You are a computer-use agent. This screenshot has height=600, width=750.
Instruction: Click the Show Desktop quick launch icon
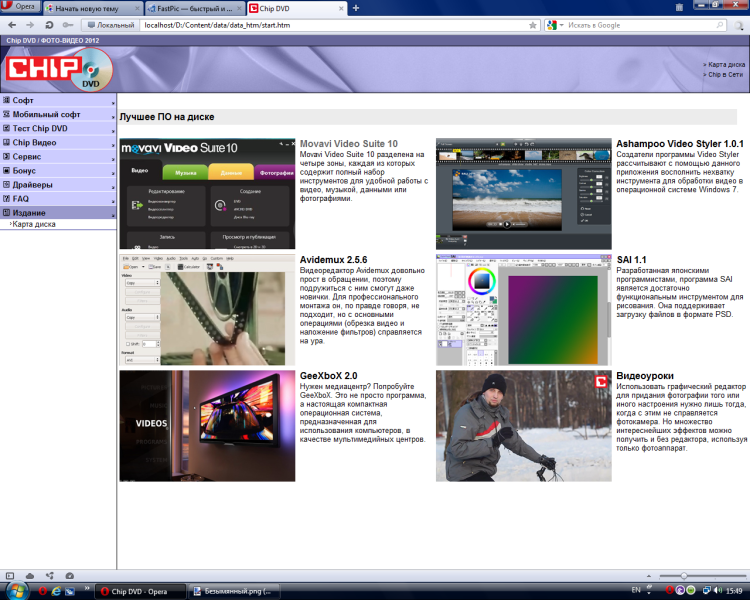coord(70,591)
